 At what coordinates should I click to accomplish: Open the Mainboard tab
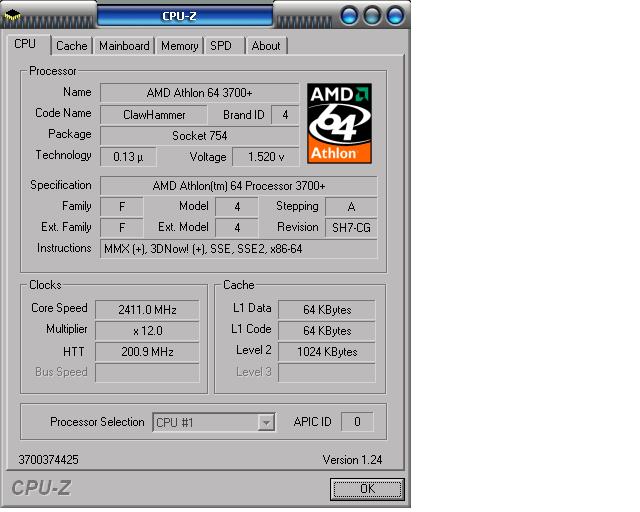point(124,46)
